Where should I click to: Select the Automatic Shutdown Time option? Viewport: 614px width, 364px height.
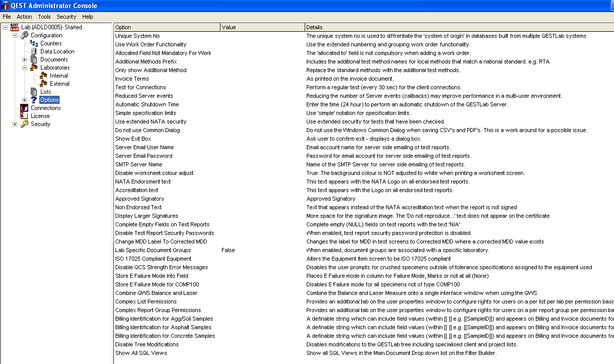147,104
